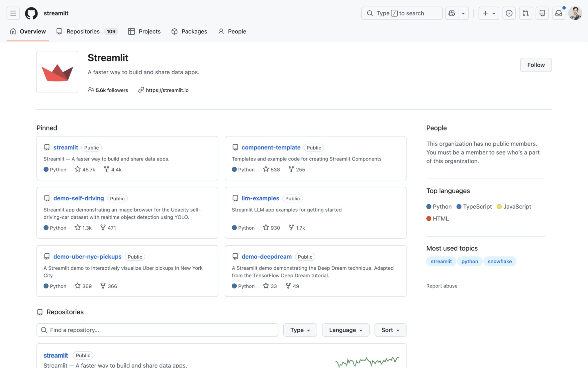Click the Report abuse link
This screenshot has height=368, width=588.
(x=442, y=286)
